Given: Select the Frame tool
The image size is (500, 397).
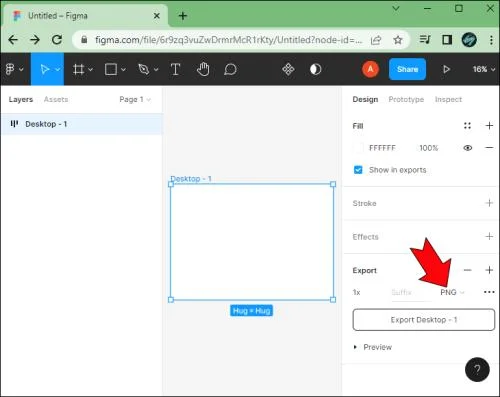Looking at the screenshot, I should (79, 69).
